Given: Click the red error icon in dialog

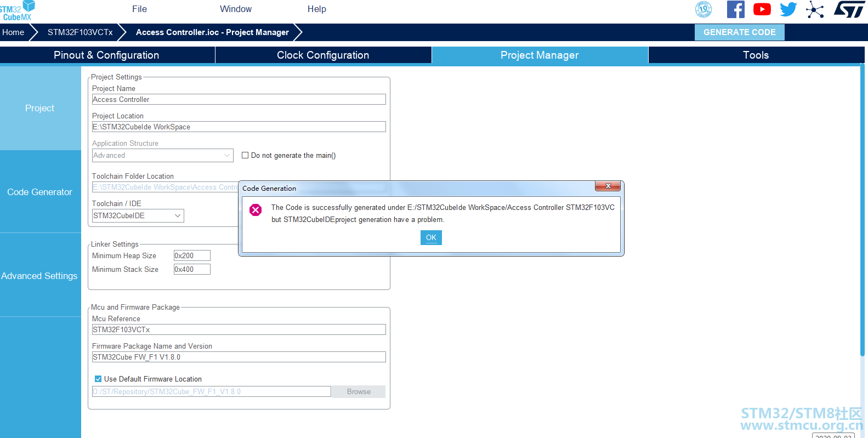Looking at the screenshot, I should pos(256,210).
